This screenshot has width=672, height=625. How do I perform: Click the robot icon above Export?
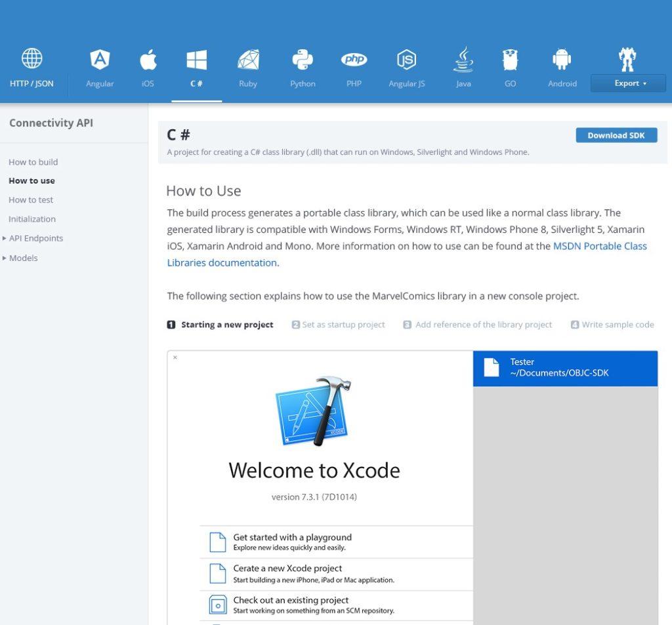click(x=627, y=59)
